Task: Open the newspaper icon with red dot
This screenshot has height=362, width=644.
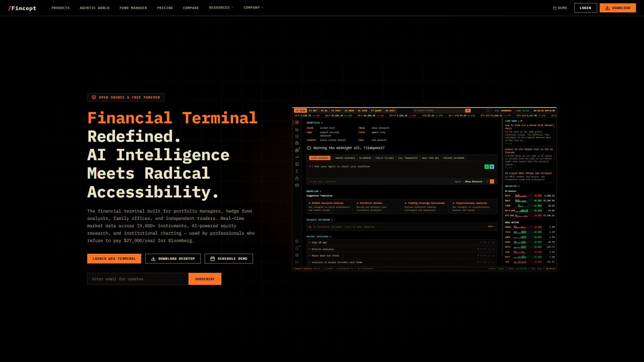Action: click(297, 150)
